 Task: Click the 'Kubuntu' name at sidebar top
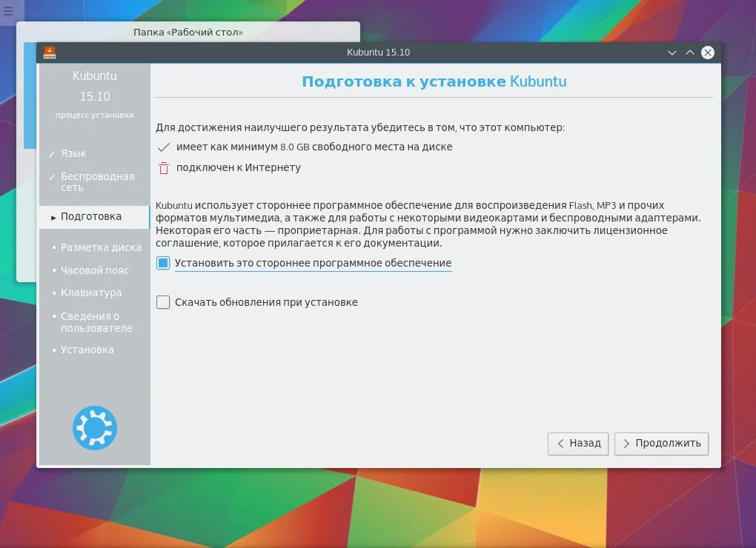[95, 76]
